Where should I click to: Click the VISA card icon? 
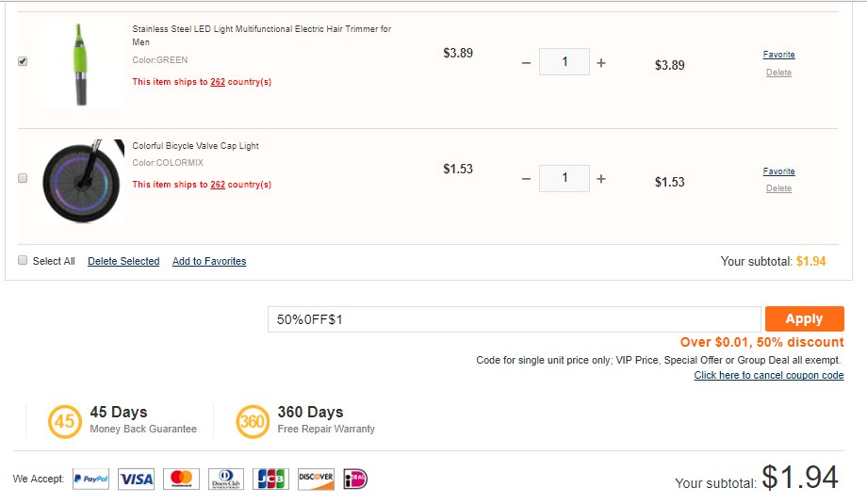[x=136, y=480]
